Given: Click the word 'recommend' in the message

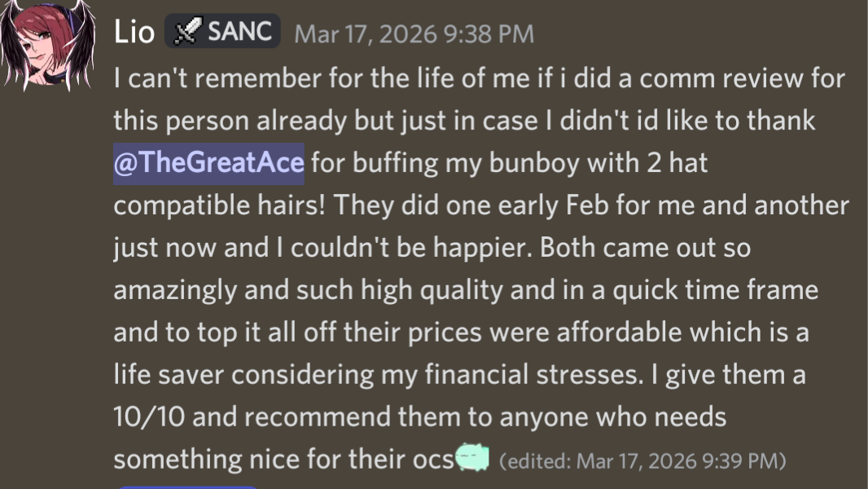Looking at the screenshot, I should [323, 417].
